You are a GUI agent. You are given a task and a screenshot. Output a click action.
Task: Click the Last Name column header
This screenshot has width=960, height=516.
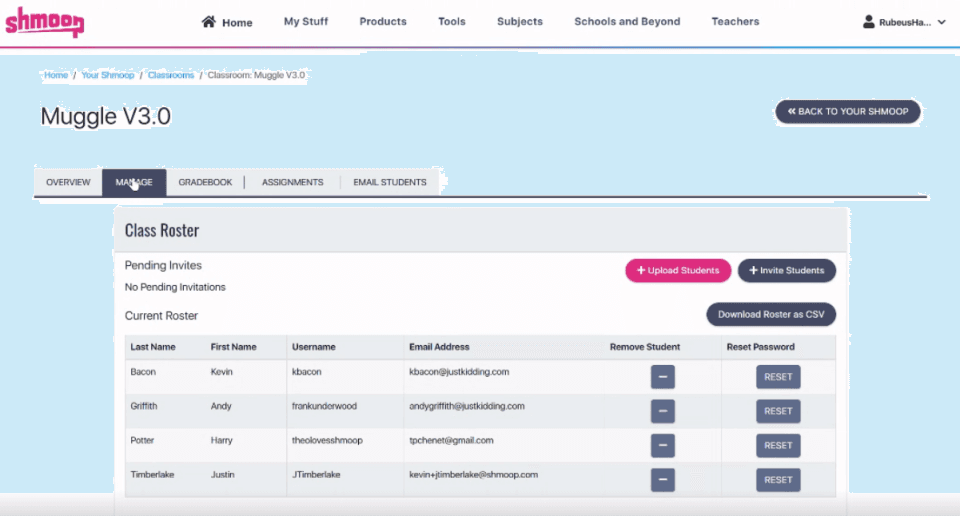pos(153,347)
